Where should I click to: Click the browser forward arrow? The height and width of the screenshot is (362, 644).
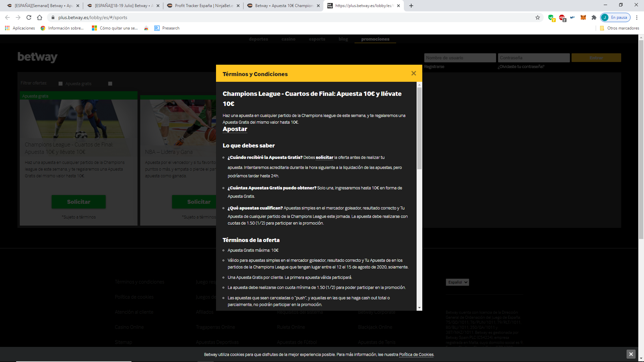pyautogui.click(x=18, y=17)
